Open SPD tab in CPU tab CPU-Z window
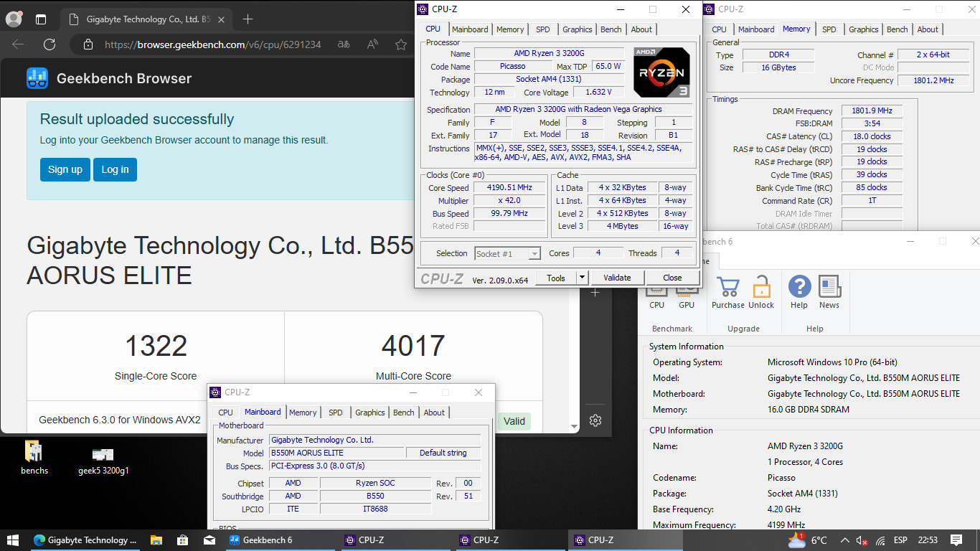The width and height of the screenshot is (980, 551). coord(543,29)
